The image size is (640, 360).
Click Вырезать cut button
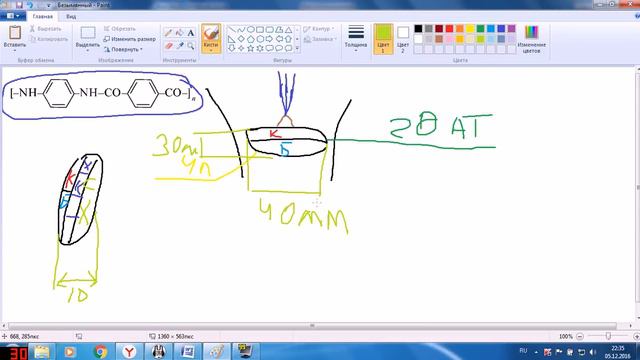point(45,29)
